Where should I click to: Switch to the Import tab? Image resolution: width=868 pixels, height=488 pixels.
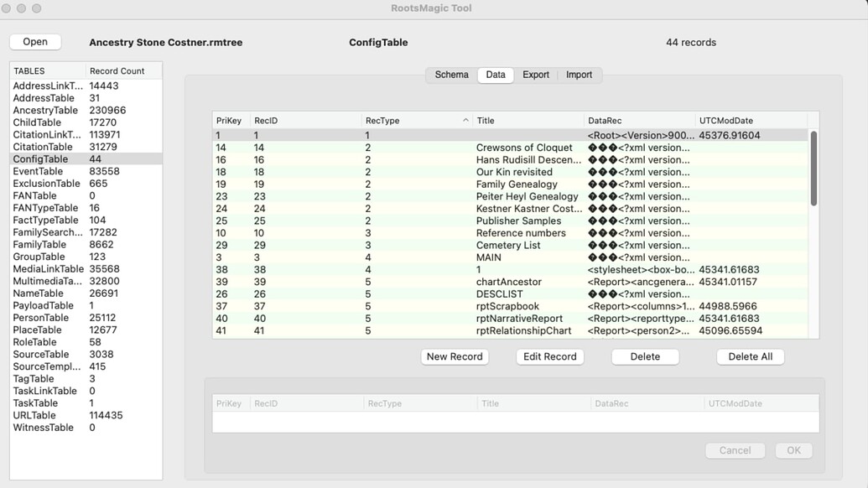[x=580, y=75]
